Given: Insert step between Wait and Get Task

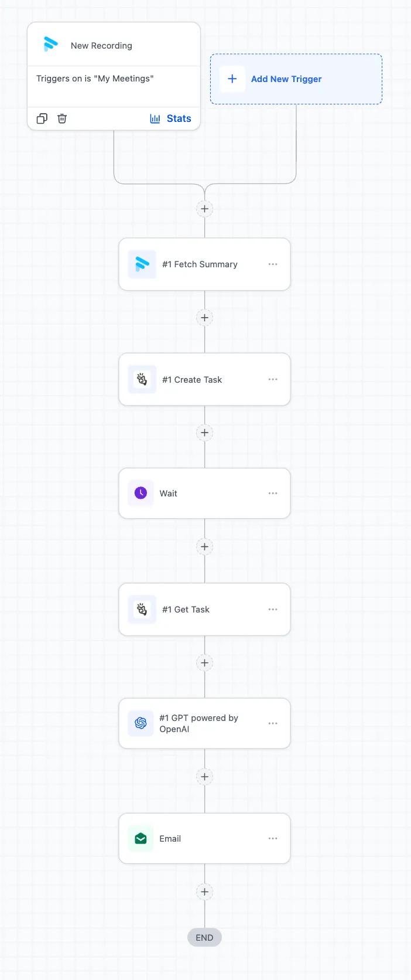Looking at the screenshot, I should [204, 547].
